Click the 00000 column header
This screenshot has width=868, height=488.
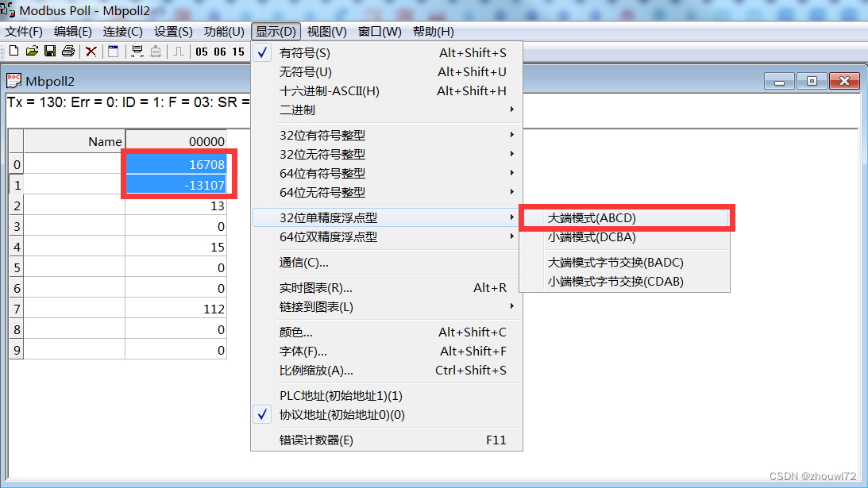point(176,141)
